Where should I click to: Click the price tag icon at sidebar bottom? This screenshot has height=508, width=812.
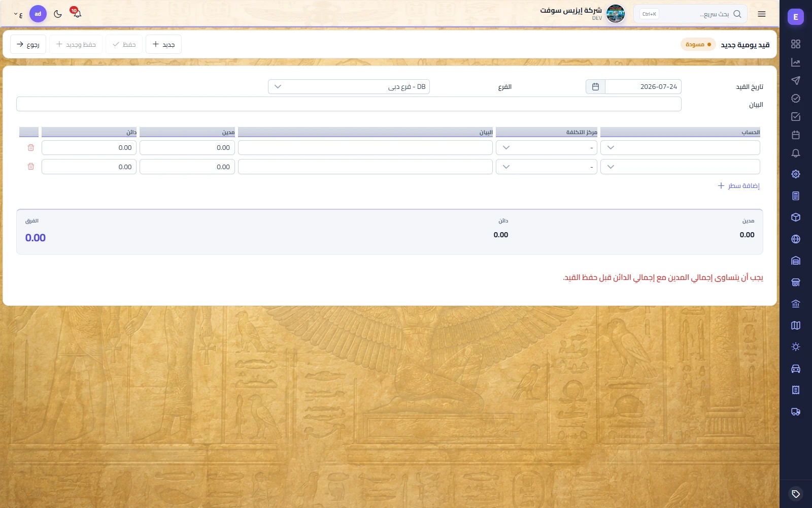[795, 494]
